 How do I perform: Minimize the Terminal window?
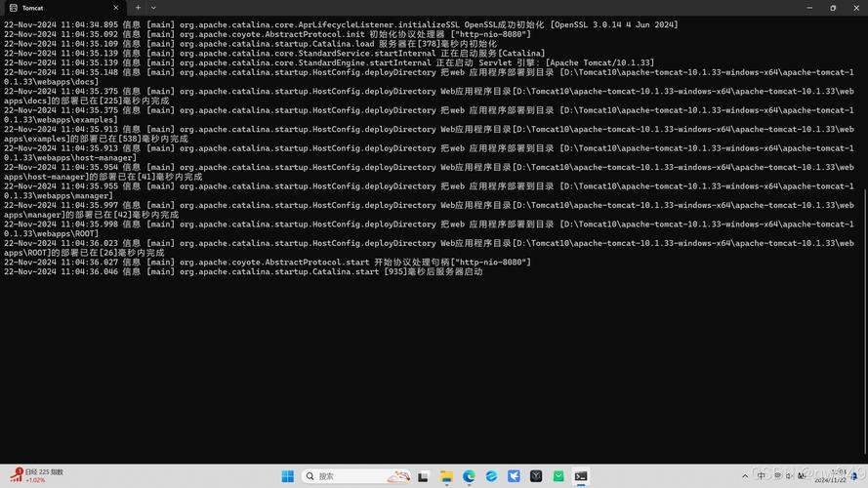[x=809, y=8]
